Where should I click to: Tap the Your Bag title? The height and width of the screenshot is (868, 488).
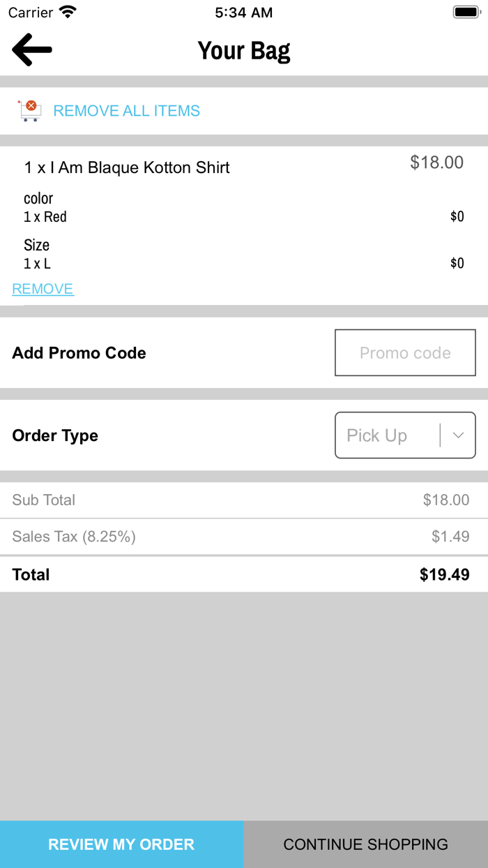244,51
